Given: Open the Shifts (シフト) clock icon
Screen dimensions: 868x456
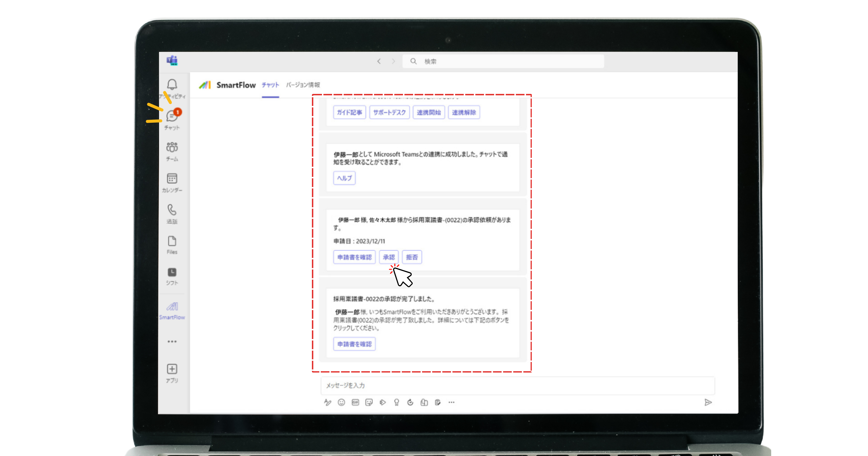Looking at the screenshot, I should (x=172, y=272).
